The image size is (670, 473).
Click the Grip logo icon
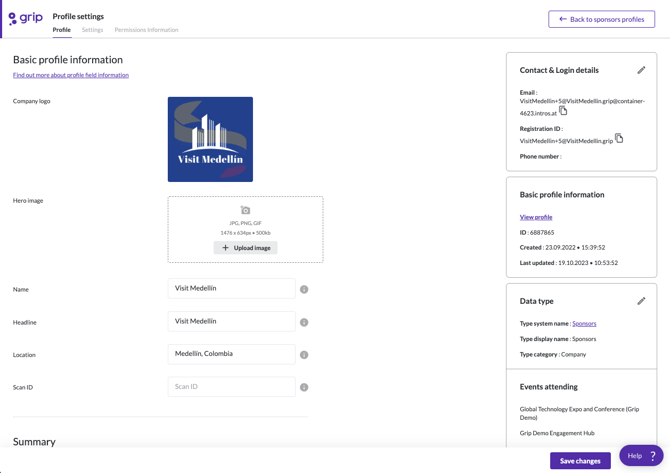coord(25,18)
